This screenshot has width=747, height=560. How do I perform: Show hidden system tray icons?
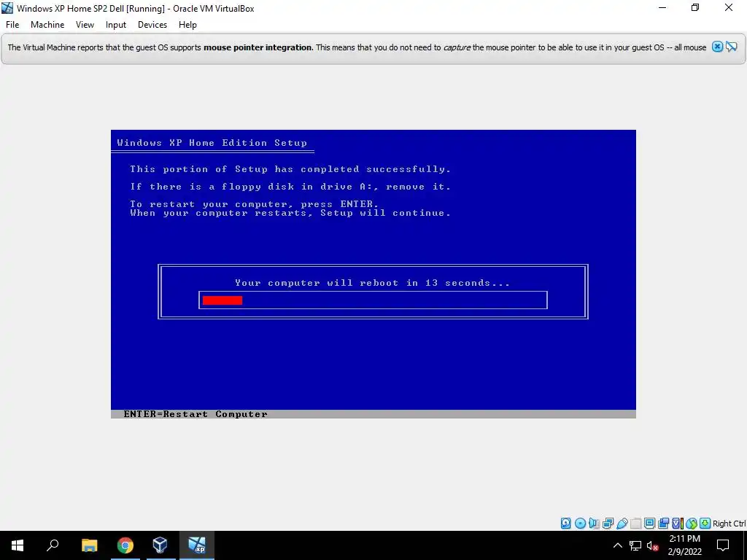[x=617, y=545]
